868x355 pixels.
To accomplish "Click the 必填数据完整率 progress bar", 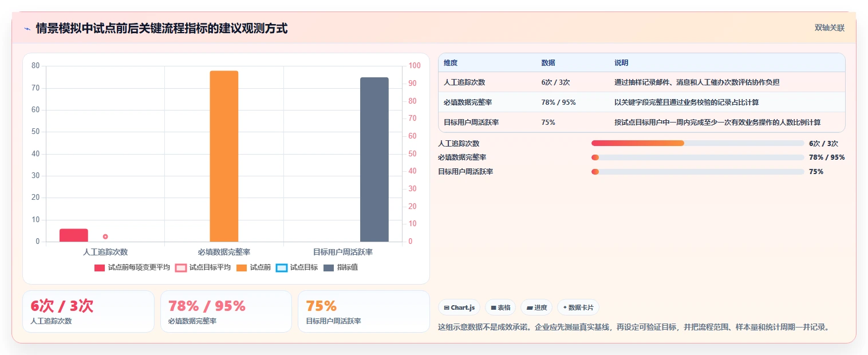I will 698,157.
